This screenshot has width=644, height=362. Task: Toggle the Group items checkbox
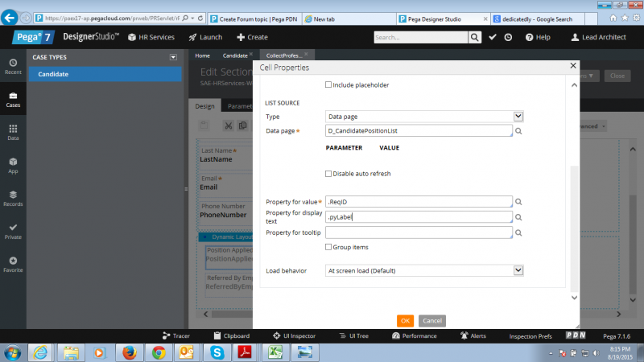[328, 247]
